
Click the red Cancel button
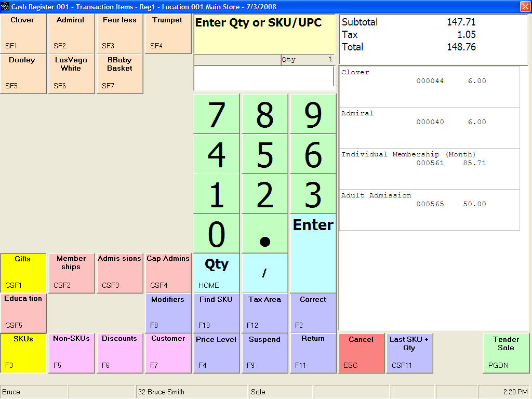362,353
